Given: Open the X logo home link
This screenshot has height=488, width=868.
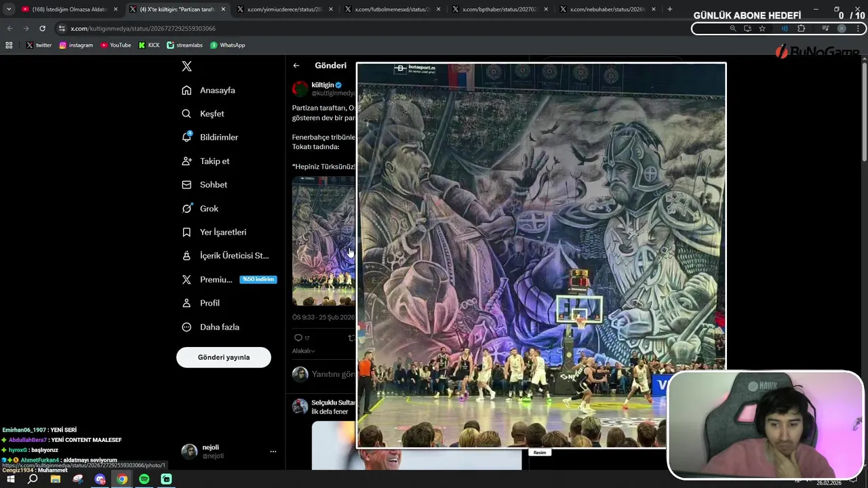Looking at the screenshot, I should [187, 66].
